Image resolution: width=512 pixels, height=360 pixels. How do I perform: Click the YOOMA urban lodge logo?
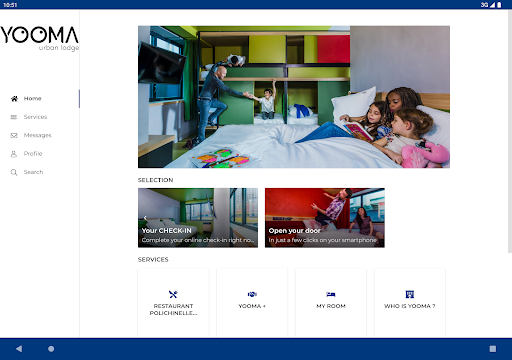[x=39, y=38]
